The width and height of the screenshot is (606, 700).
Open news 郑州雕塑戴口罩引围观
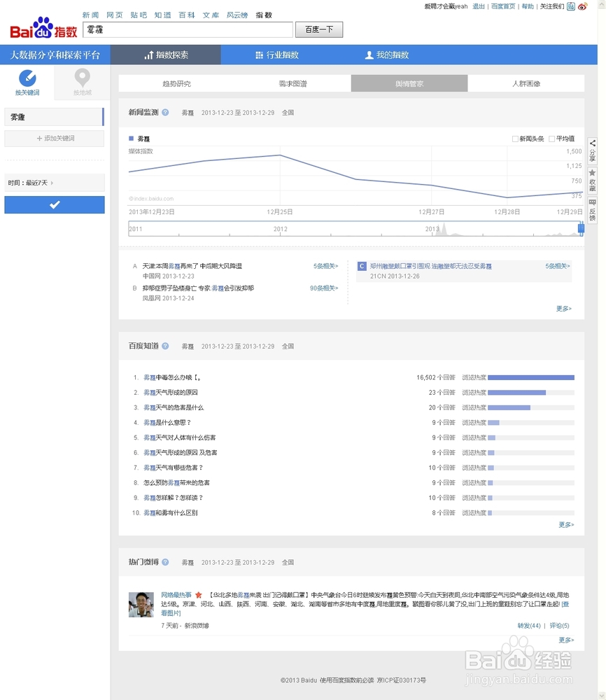click(x=430, y=266)
